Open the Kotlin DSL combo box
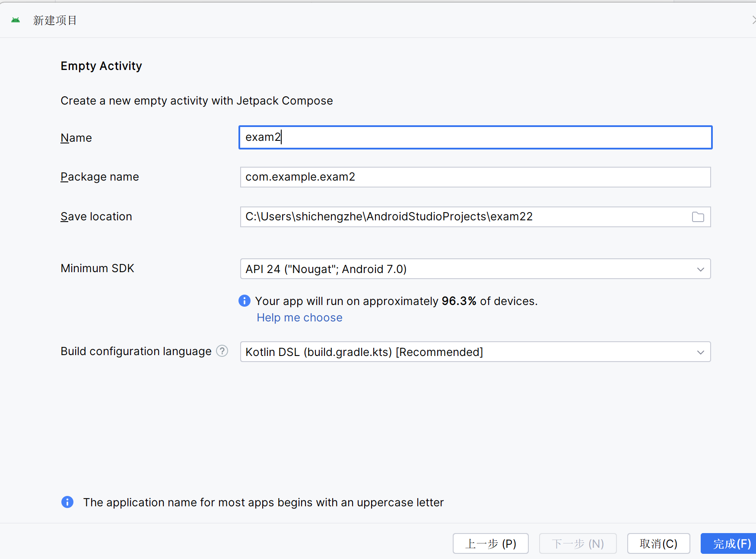 point(467,352)
